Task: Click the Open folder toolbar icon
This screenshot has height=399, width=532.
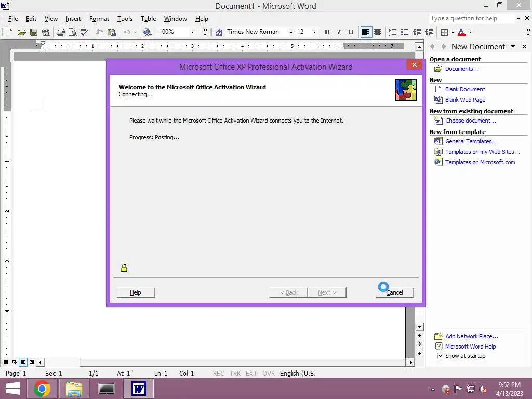Action: tap(22, 32)
